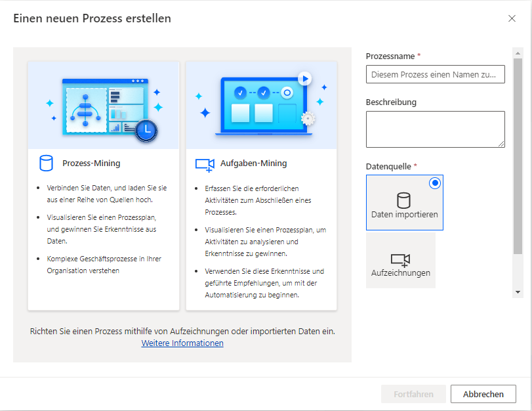The image size is (532, 411).
Task: Click the database icon in Daten importieren
Action: click(403, 200)
